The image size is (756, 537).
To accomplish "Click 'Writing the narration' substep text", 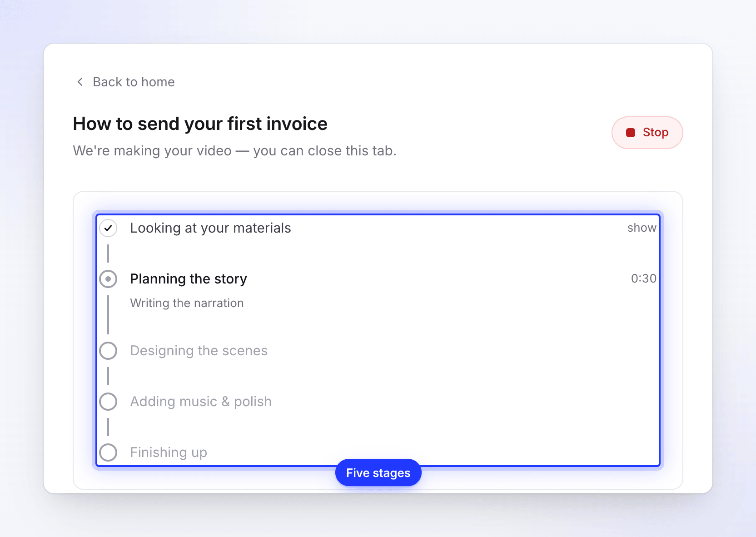I will click(187, 303).
